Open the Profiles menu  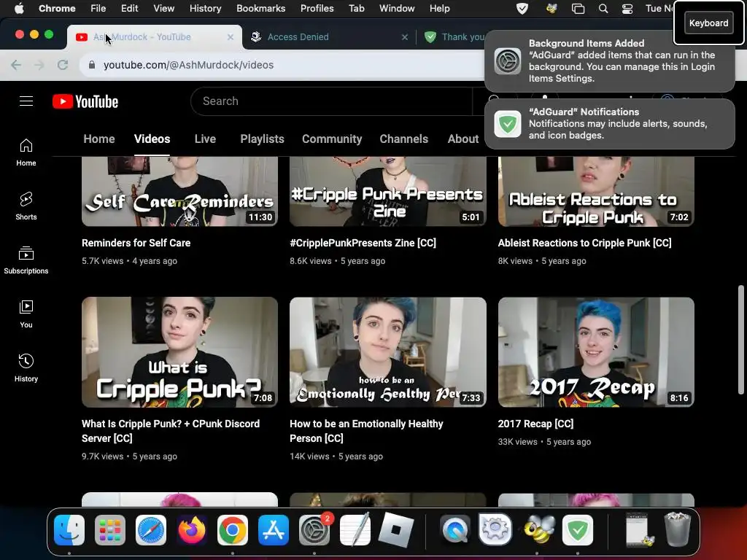pos(317,9)
